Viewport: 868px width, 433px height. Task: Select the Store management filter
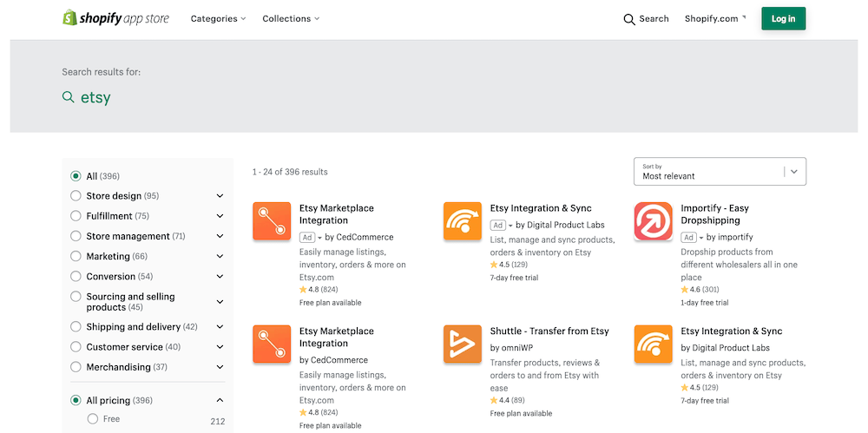coord(76,236)
